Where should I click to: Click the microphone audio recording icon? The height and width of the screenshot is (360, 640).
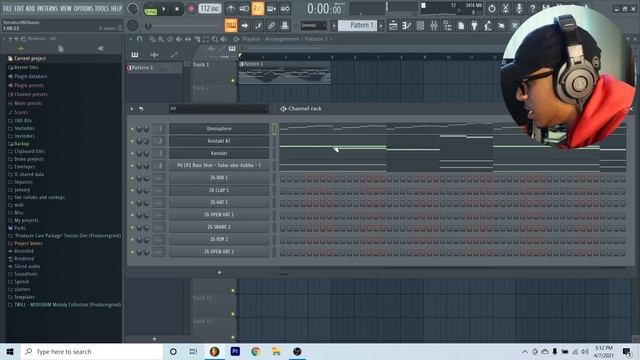pos(519,8)
